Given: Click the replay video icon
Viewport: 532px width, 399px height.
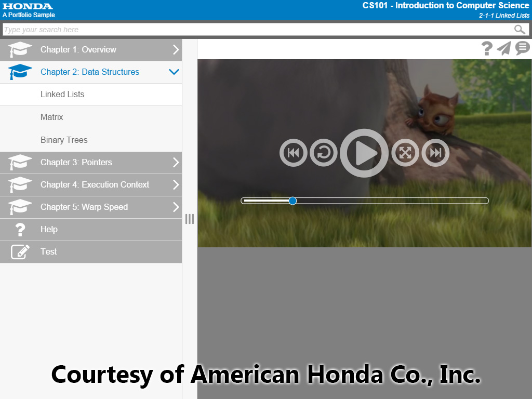Looking at the screenshot, I should tap(323, 153).
